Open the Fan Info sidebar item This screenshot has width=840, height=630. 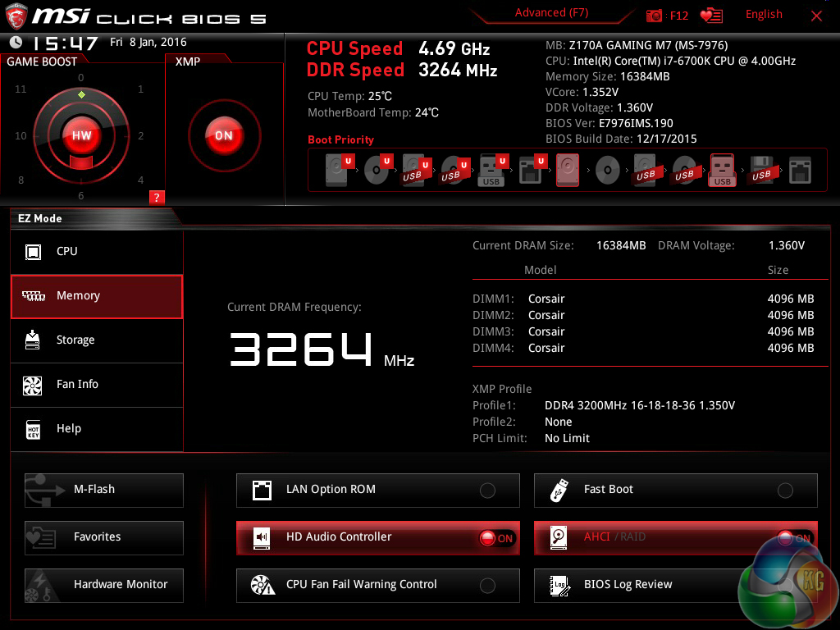coord(97,385)
